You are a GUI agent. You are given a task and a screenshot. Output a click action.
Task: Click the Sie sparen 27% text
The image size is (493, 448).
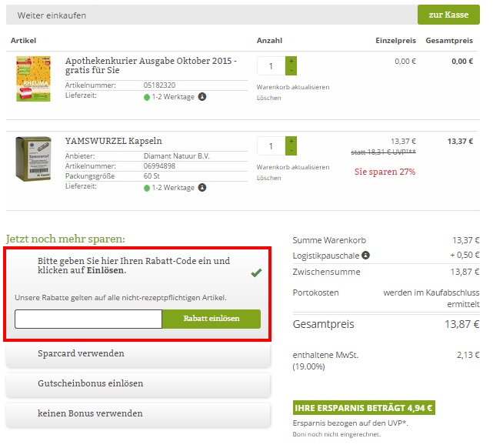point(385,172)
